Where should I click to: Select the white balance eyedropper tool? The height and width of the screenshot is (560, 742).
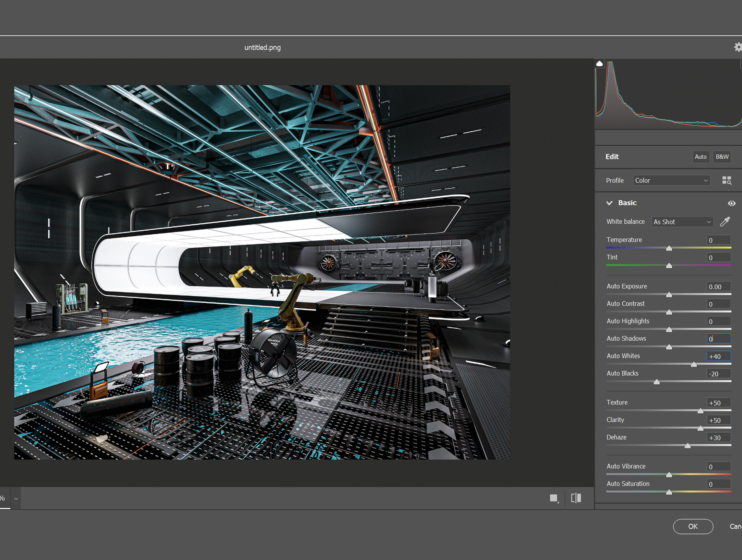coord(725,221)
